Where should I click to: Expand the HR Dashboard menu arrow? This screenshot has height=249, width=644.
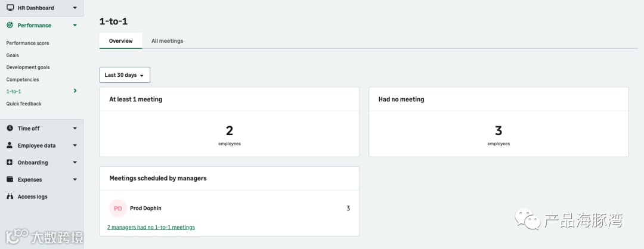75,8
